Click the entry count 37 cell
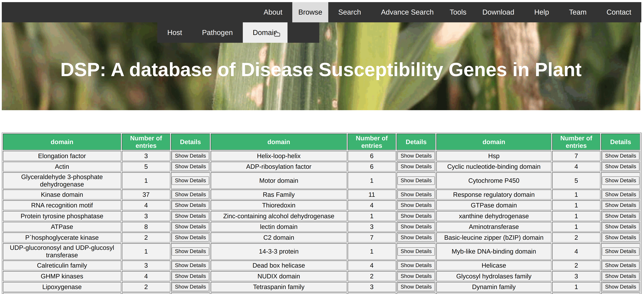 pos(146,194)
